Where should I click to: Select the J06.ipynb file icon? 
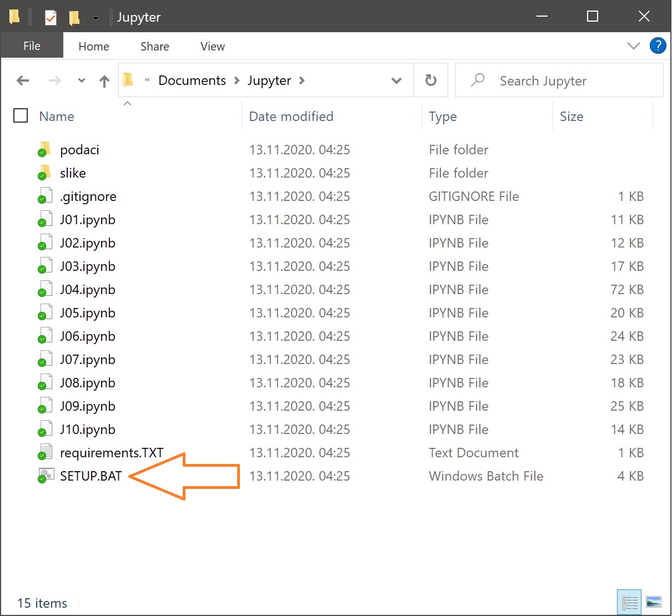coord(44,336)
